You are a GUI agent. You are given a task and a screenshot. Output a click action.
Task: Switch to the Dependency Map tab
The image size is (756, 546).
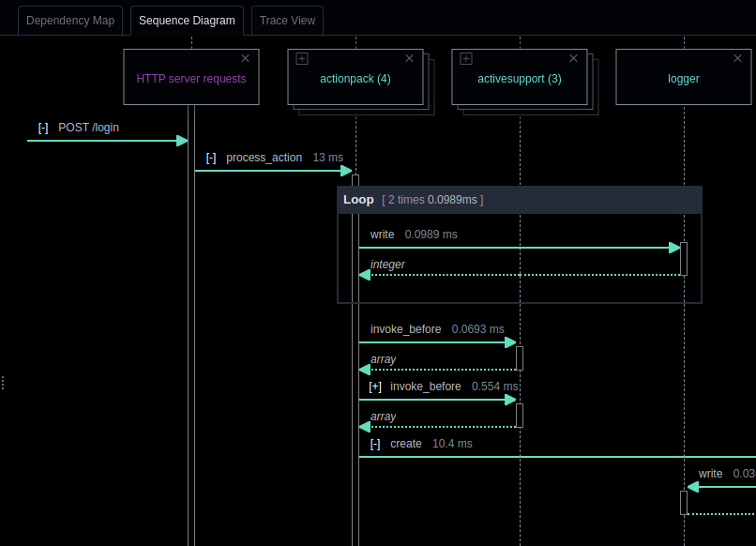pos(70,21)
